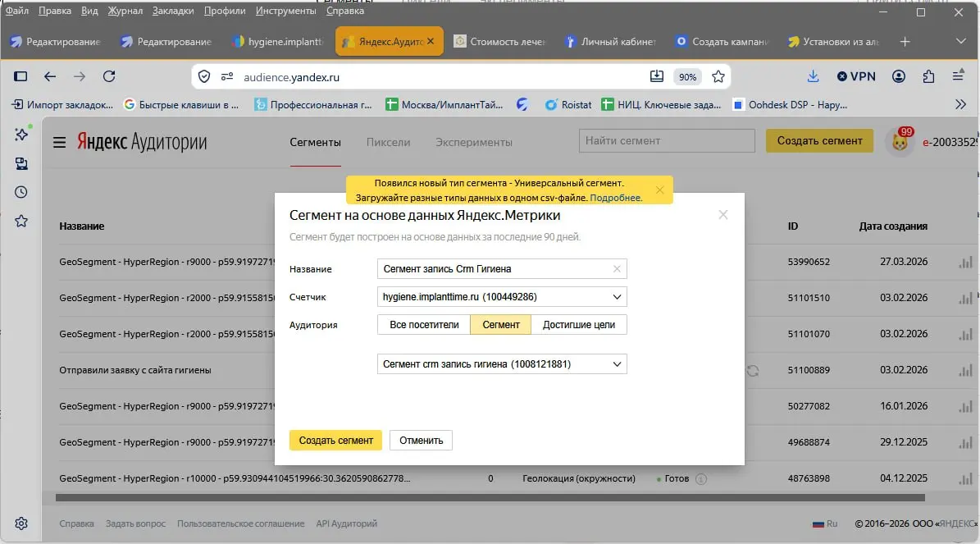Open the extensions puzzle icon

929,76
